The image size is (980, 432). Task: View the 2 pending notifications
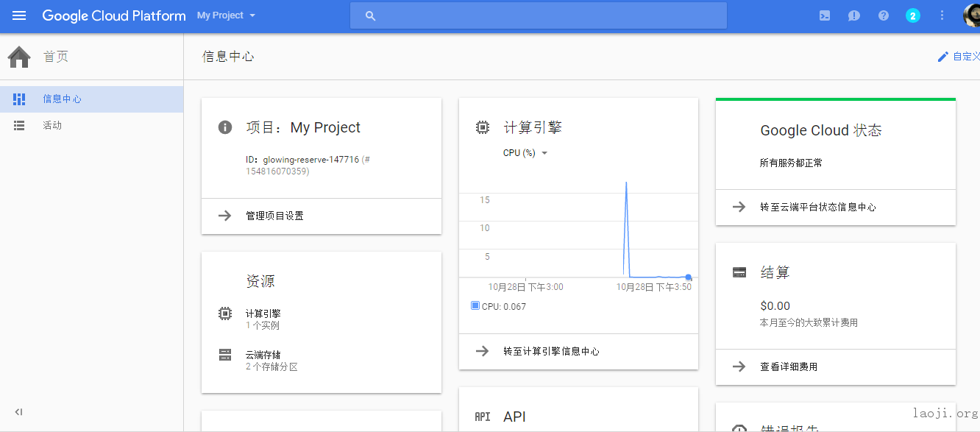(x=913, y=15)
